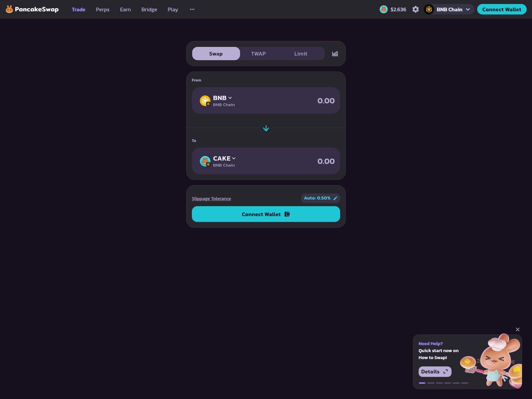Open the three-dot more menu
Viewport: 532px width, 399px height.
pyautogui.click(x=192, y=9)
